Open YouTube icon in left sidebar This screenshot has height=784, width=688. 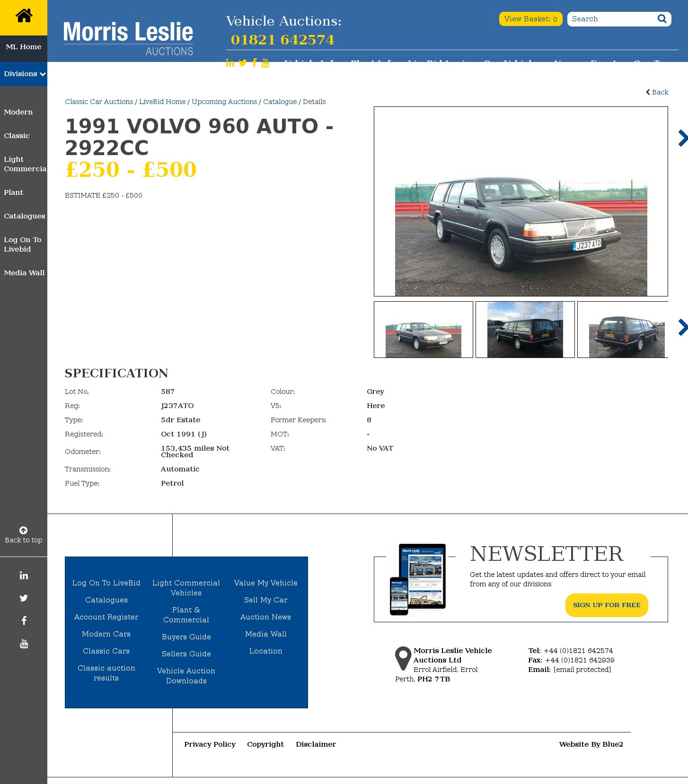click(x=24, y=644)
